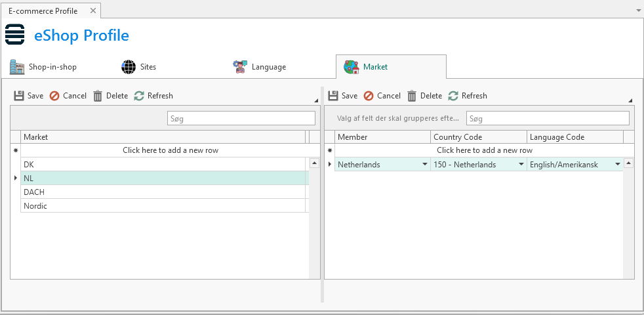Click the Save disk icon in the Member panel toolbar

(x=333, y=96)
